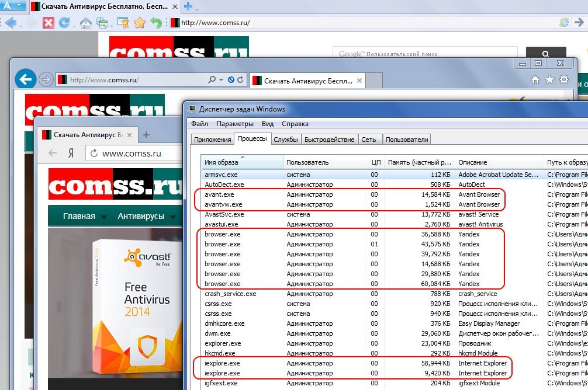
Task: Click the yellow star favorites icon in Avant
Action: 139,23
